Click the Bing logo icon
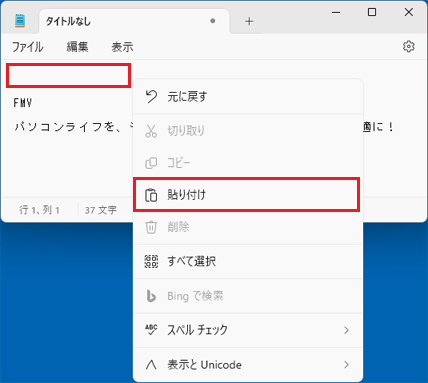The width and height of the screenshot is (428, 383). point(151,296)
